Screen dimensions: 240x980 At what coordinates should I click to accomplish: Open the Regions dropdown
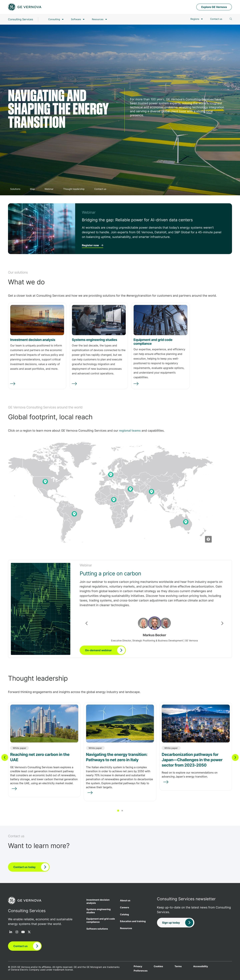tap(196, 19)
